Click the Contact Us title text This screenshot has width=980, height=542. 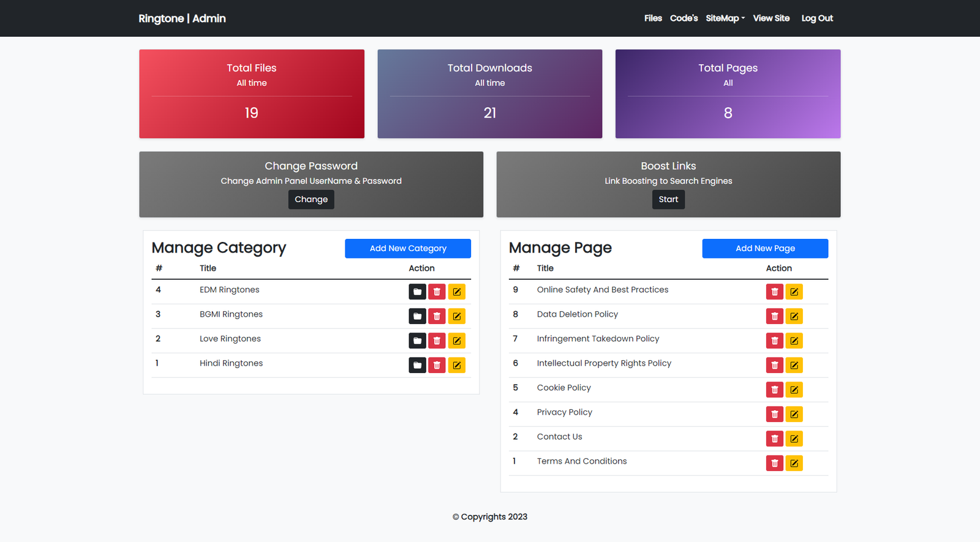coord(560,437)
